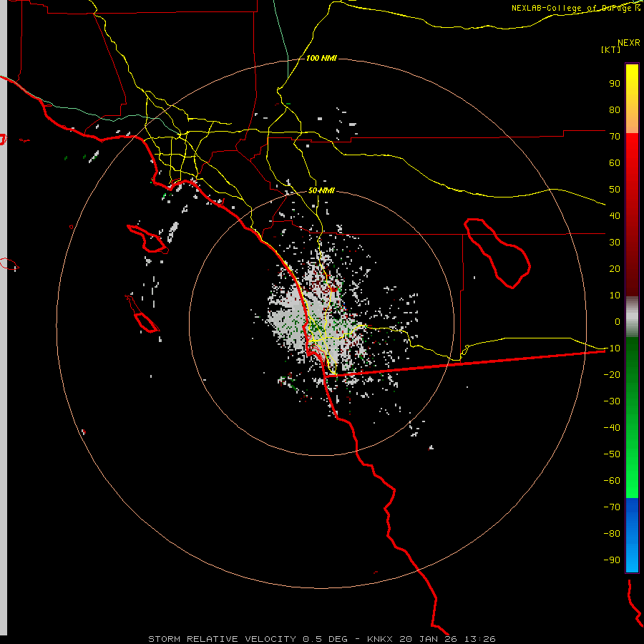Pick the gray near-zero segment of the color bar
This screenshot has height=644, width=644.
coord(632,317)
